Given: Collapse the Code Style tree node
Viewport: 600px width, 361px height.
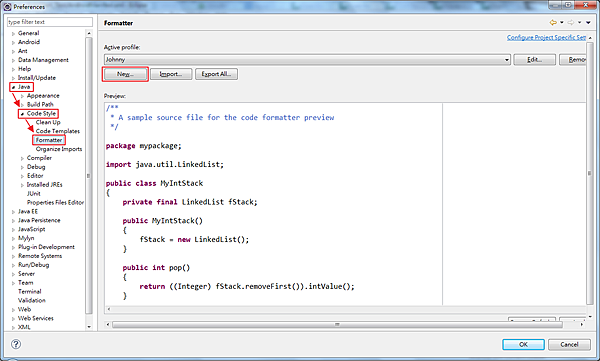Looking at the screenshot, I should [x=22, y=114].
